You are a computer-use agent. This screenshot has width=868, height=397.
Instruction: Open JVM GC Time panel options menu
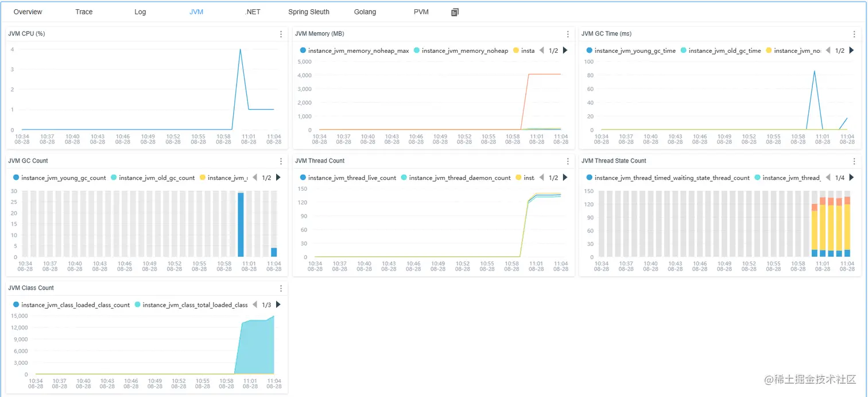point(854,34)
